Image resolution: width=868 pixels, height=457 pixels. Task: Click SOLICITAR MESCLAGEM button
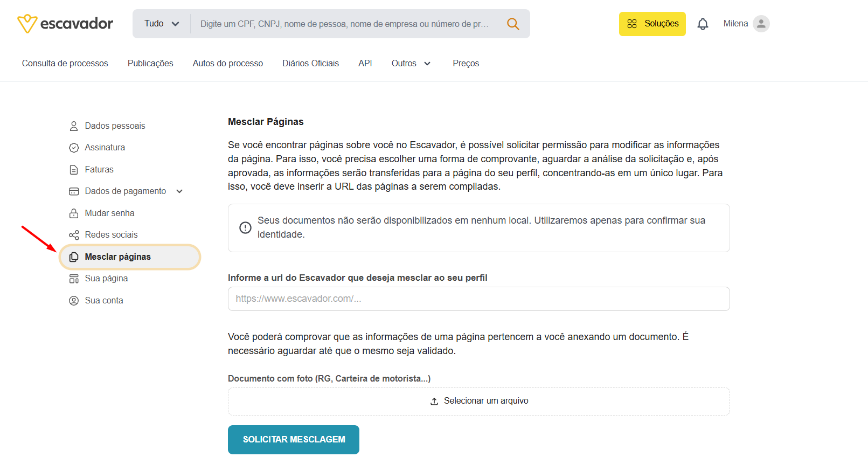pos(294,440)
